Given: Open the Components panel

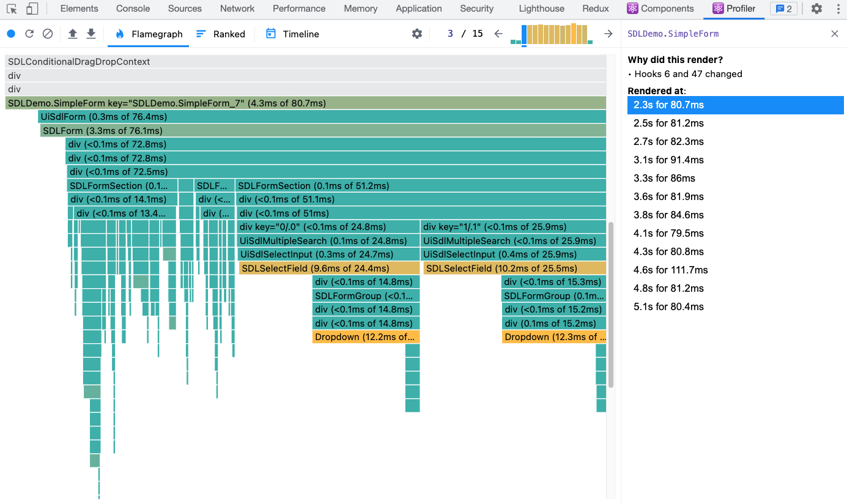Looking at the screenshot, I should [x=660, y=9].
